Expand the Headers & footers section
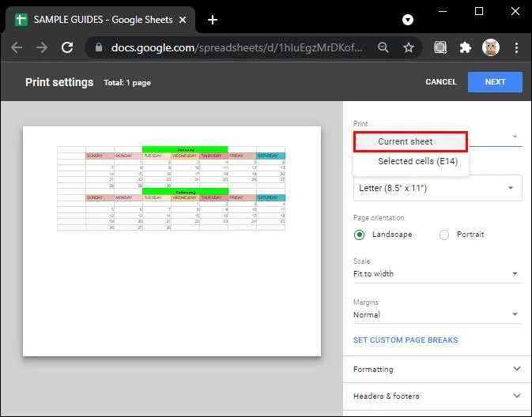Screen dimensions: 532x417 [437, 396]
